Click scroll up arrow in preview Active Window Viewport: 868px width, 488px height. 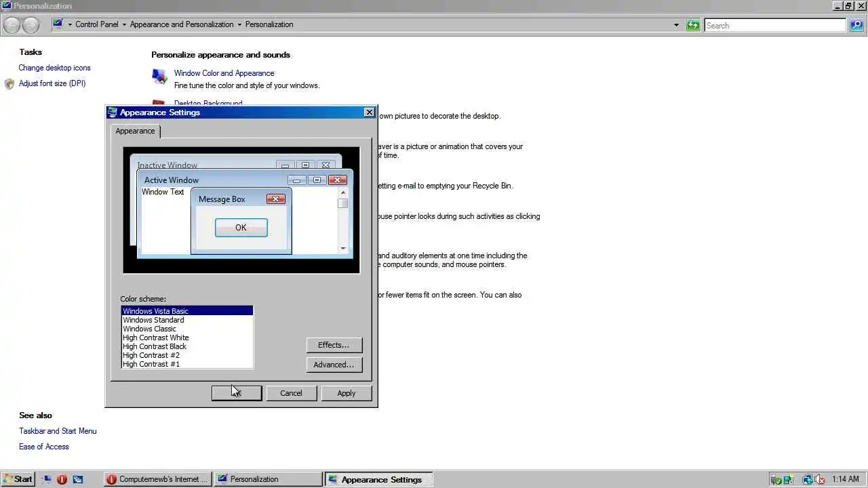tap(343, 192)
